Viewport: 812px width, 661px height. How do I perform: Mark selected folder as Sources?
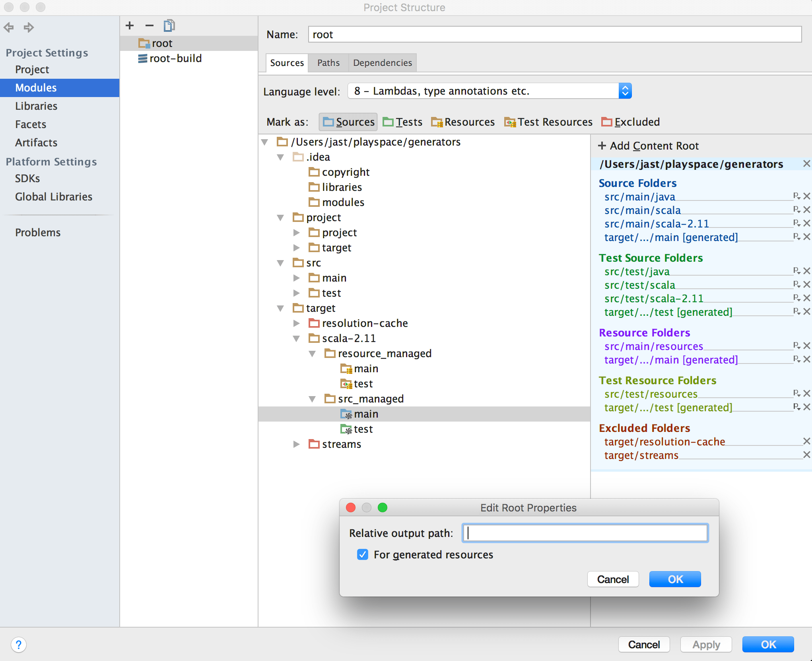[348, 122]
